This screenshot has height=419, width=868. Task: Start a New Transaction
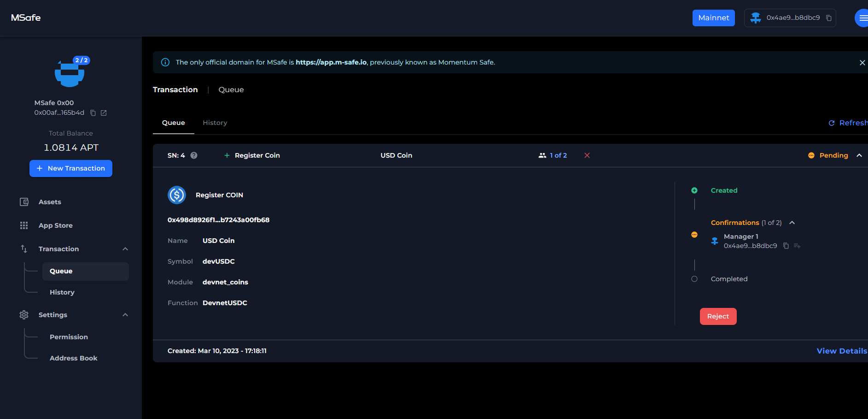[71, 168]
